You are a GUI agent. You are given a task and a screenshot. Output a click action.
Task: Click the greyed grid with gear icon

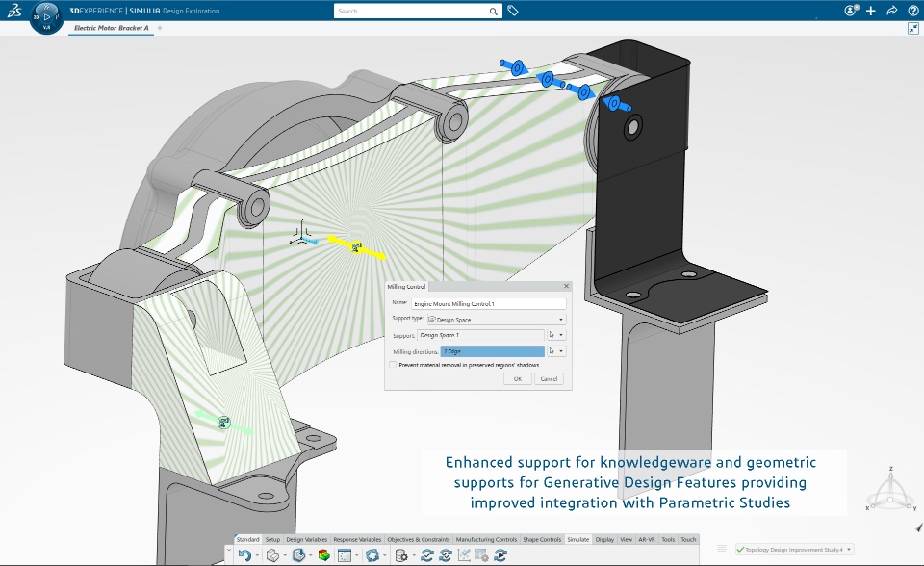pyautogui.click(x=482, y=555)
